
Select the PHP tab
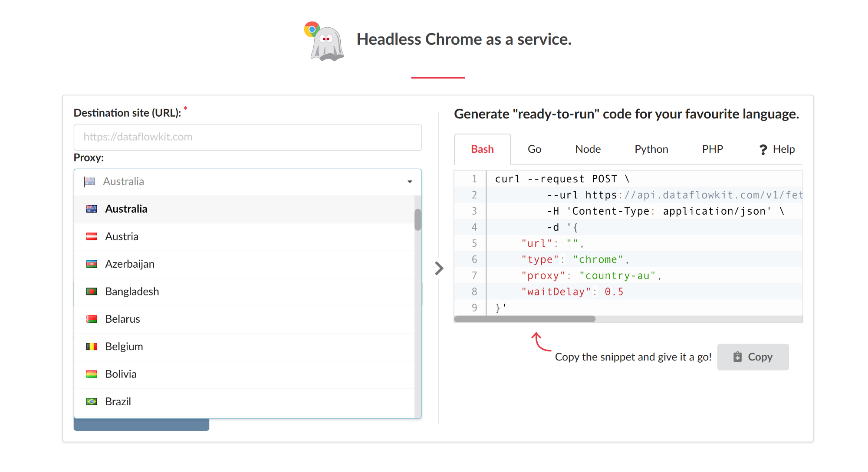point(712,149)
